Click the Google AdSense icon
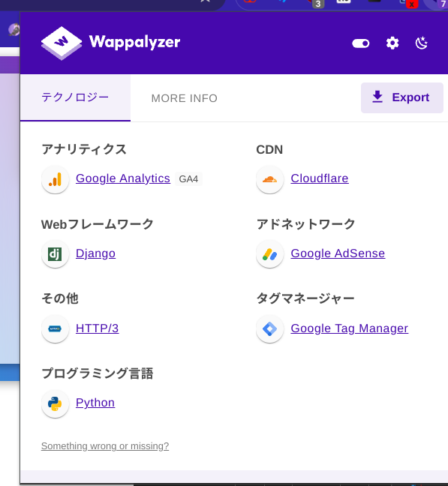The height and width of the screenshot is (486, 448). [269, 254]
